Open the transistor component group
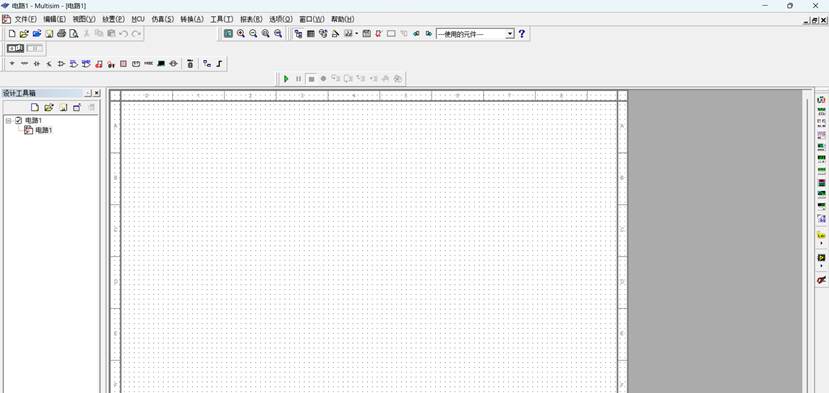This screenshot has height=393, width=829. tap(49, 63)
